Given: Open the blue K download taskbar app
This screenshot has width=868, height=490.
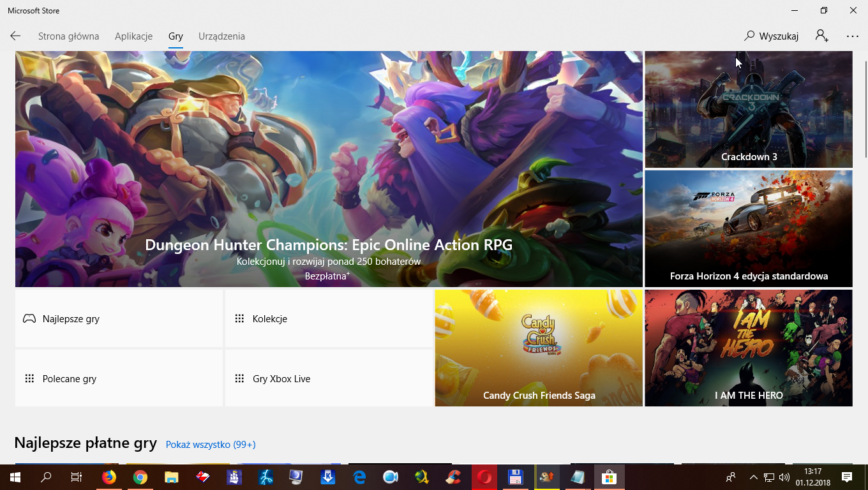Looking at the screenshot, I should pyautogui.click(x=328, y=477).
